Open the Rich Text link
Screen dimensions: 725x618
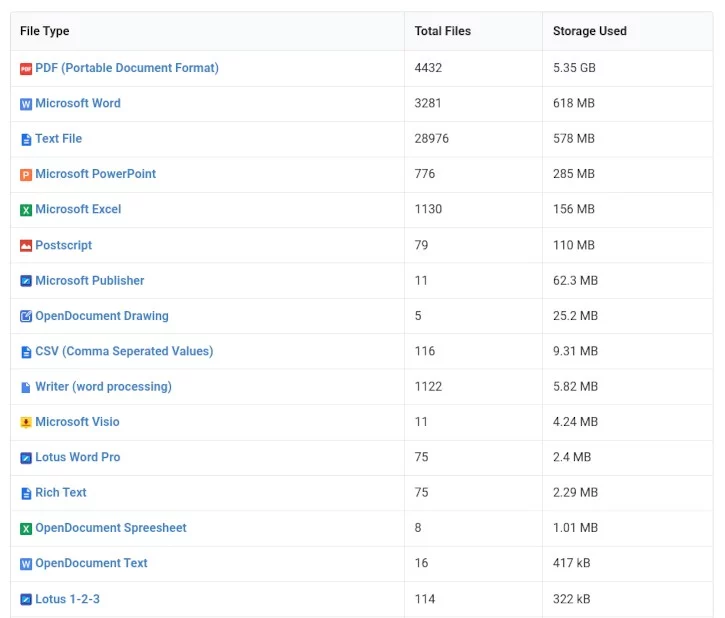click(61, 492)
